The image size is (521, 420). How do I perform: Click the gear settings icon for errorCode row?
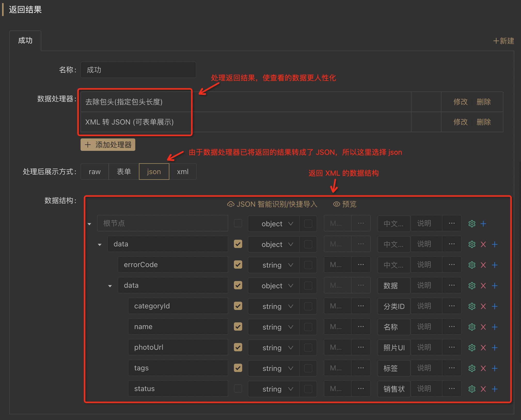click(x=472, y=265)
